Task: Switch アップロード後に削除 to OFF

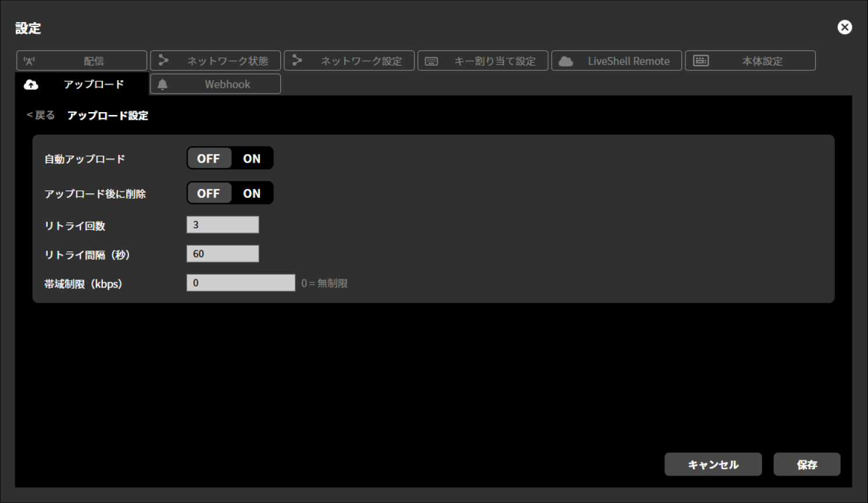Action: 209,193
